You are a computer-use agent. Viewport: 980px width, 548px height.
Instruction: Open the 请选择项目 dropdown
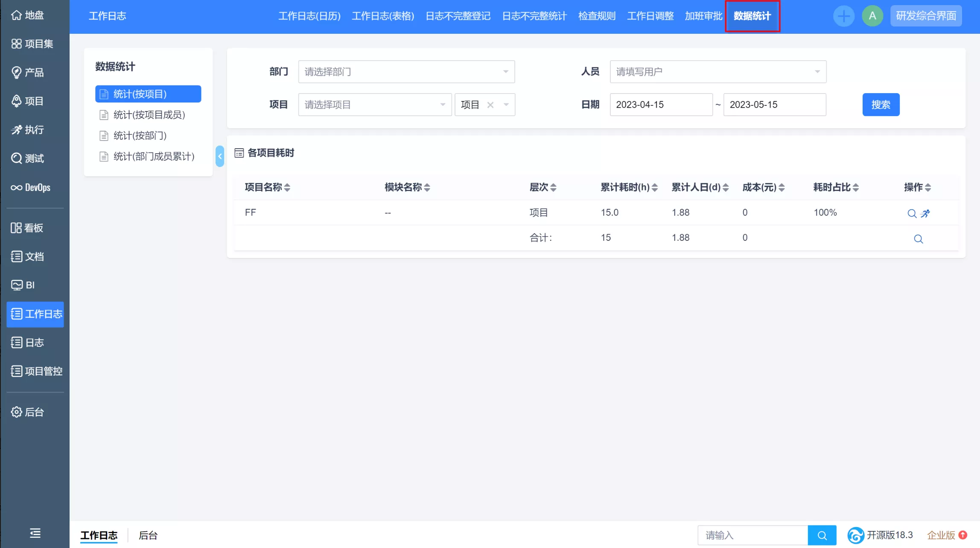coord(375,105)
